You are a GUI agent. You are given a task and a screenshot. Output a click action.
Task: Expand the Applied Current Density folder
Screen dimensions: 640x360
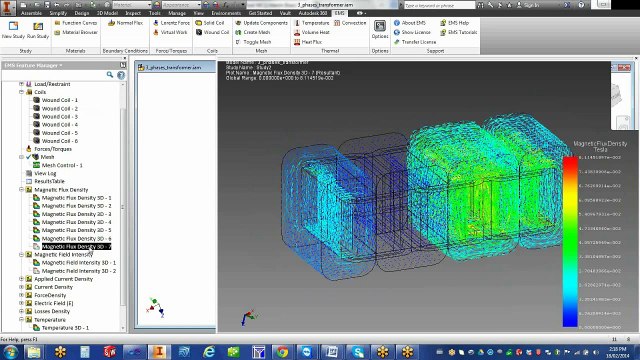21,279
